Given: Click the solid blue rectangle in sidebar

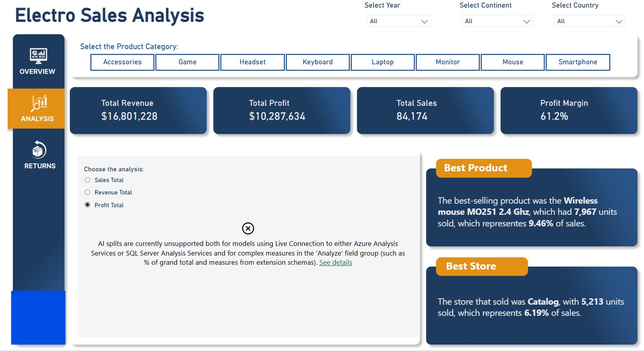Looking at the screenshot, I should point(38,317).
